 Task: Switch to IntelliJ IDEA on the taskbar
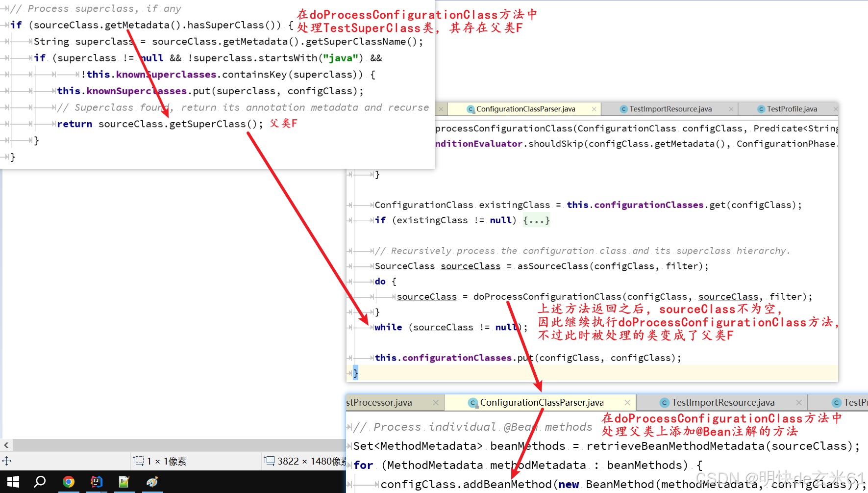click(x=97, y=482)
